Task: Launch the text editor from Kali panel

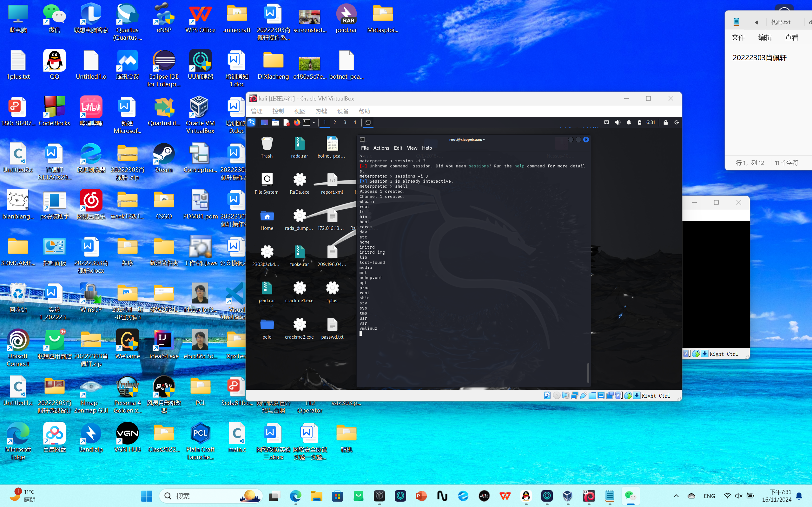Action: [286, 122]
